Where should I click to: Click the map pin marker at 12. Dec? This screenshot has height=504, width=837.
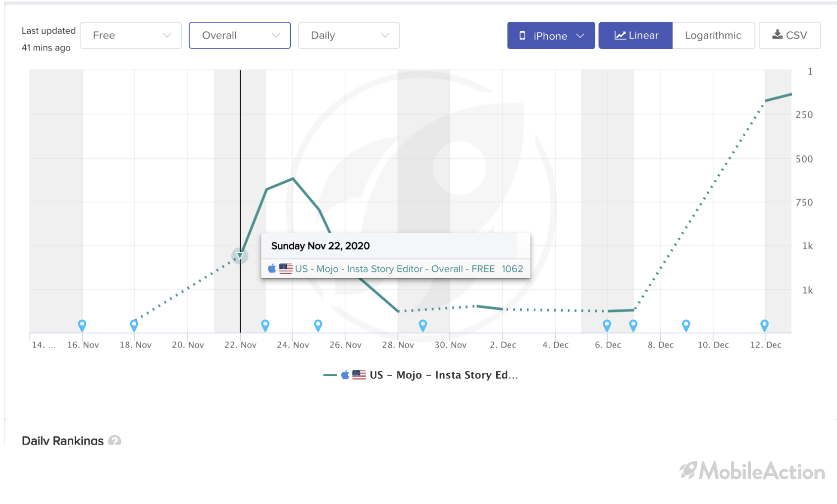765,325
